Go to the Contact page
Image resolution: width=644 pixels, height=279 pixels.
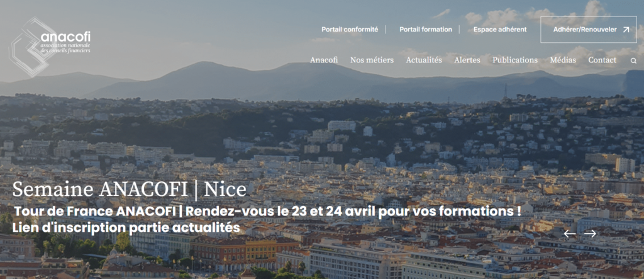pos(602,60)
